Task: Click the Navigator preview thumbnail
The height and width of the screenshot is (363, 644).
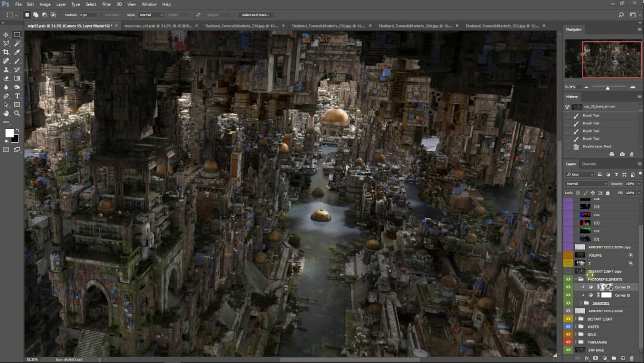Action: (603, 59)
